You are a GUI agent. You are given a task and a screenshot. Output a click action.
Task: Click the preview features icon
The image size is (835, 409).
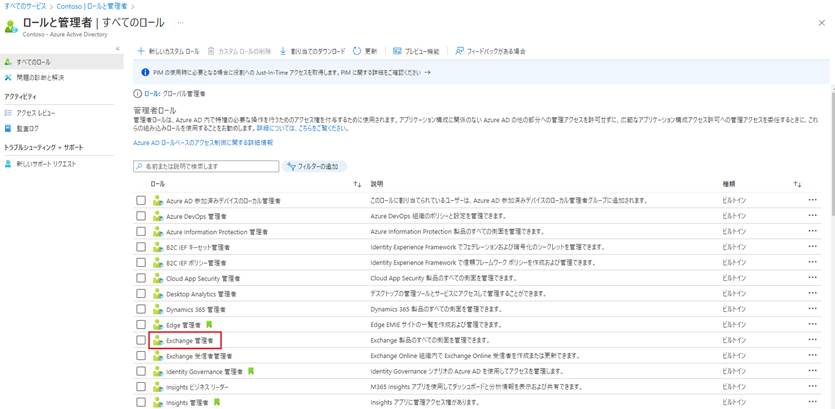coord(397,51)
